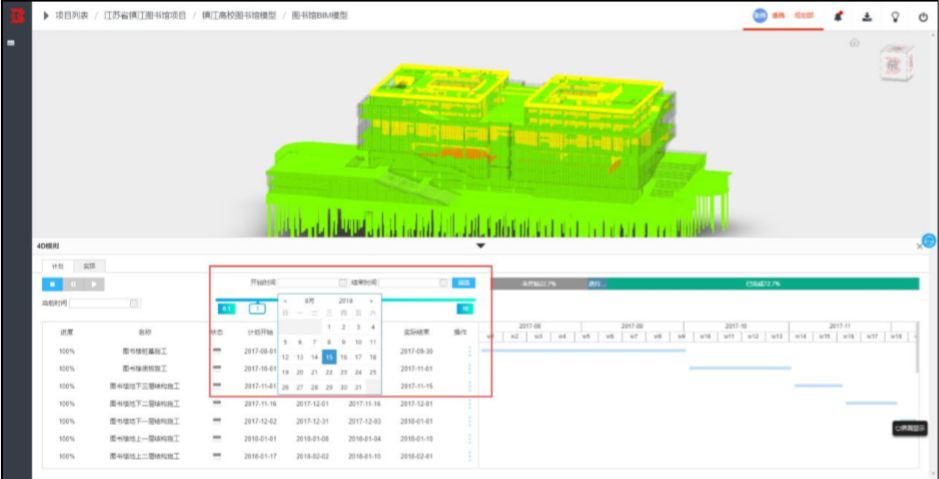
Task: Open actions menu for 图书馆地上一层结构施工 row
Action: tap(470, 439)
